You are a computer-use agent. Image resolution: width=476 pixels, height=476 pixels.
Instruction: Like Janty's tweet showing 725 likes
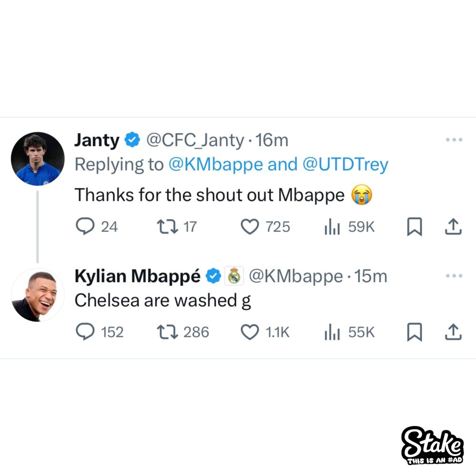249,227
